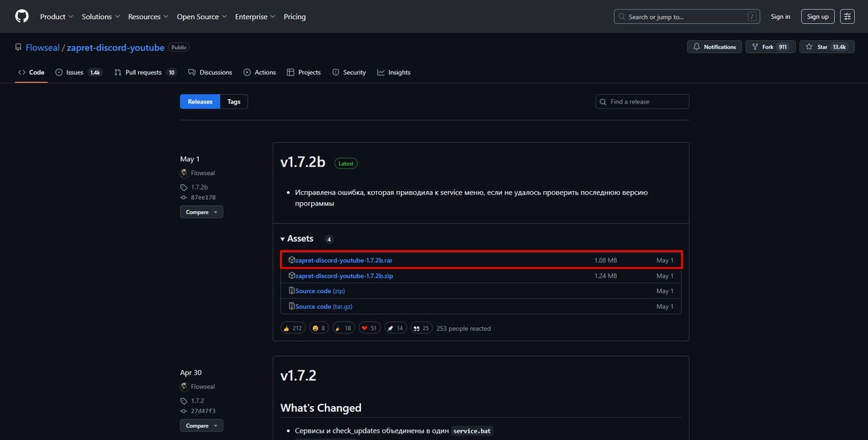Toggle the thumbs up reaction showing 212
Image resolution: width=868 pixels, height=440 pixels.
click(292, 327)
